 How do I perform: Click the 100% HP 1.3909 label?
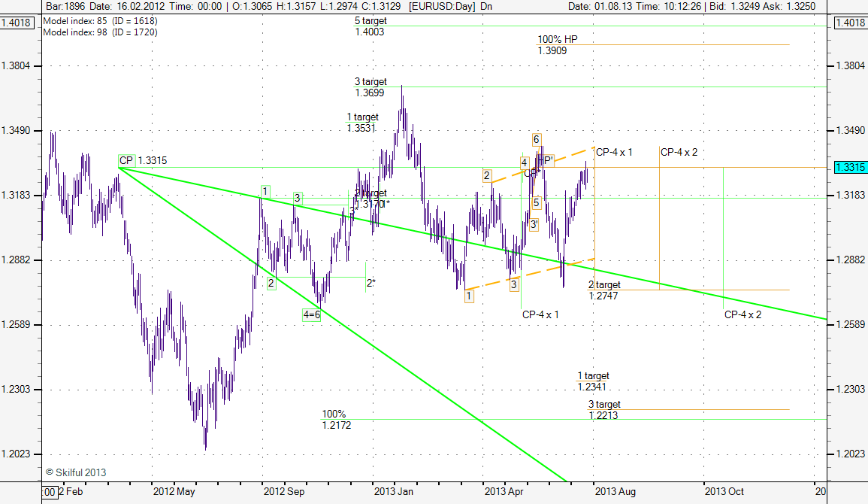pyautogui.click(x=557, y=45)
